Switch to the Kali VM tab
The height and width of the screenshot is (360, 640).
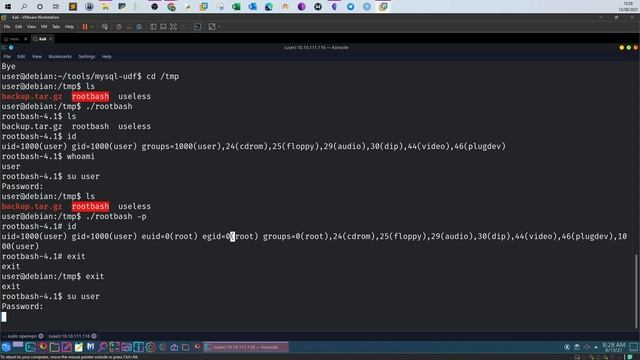42,39
